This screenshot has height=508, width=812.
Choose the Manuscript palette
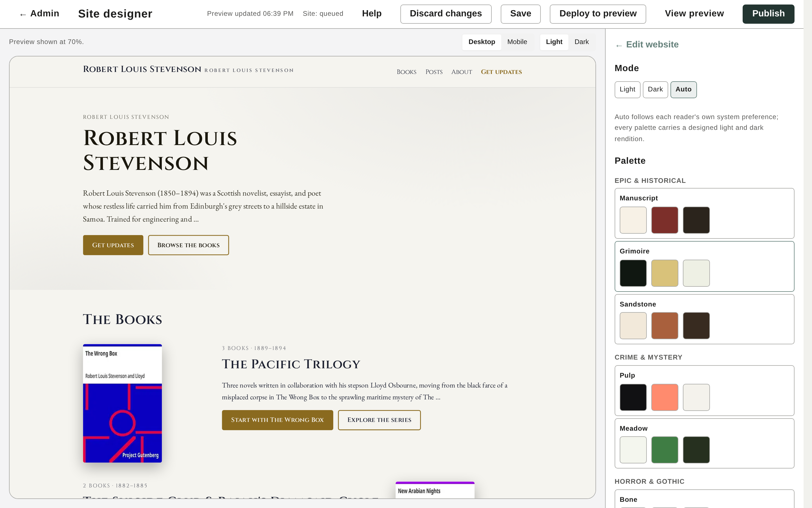(704, 213)
